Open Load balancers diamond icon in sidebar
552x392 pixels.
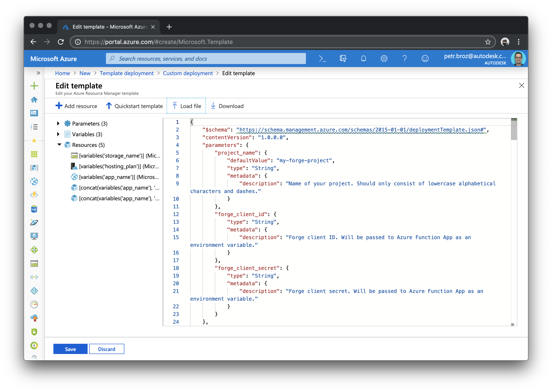point(34,250)
